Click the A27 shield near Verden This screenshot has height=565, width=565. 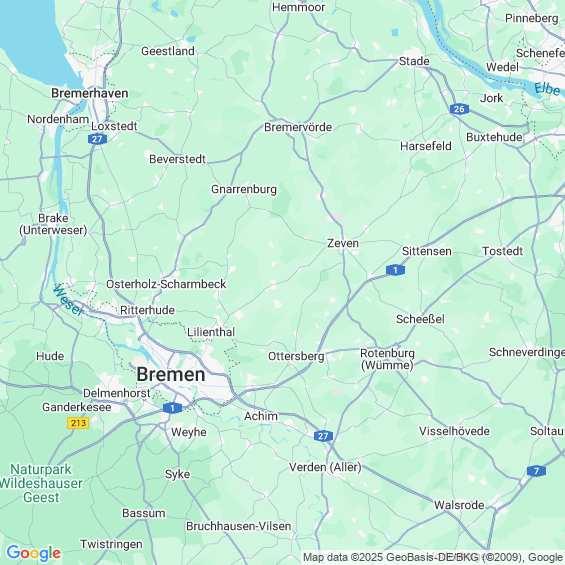click(x=323, y=436)
